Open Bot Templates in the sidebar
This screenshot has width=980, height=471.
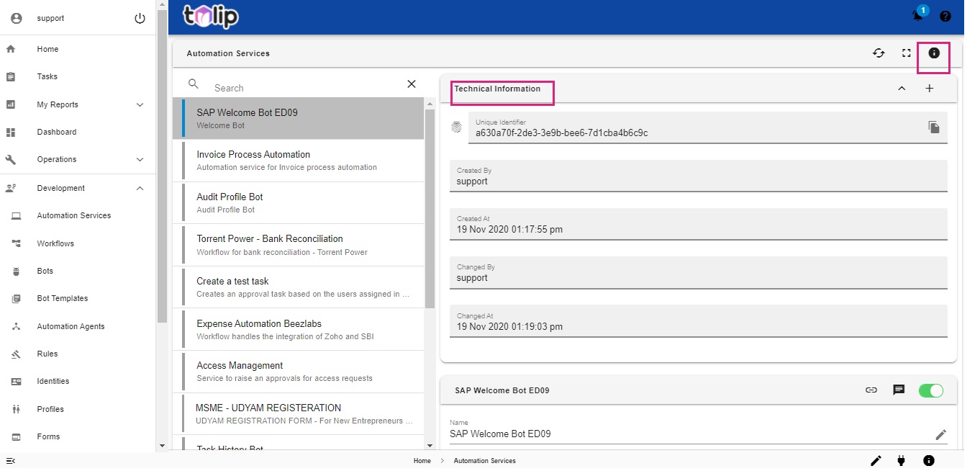[x=63, y=298]
